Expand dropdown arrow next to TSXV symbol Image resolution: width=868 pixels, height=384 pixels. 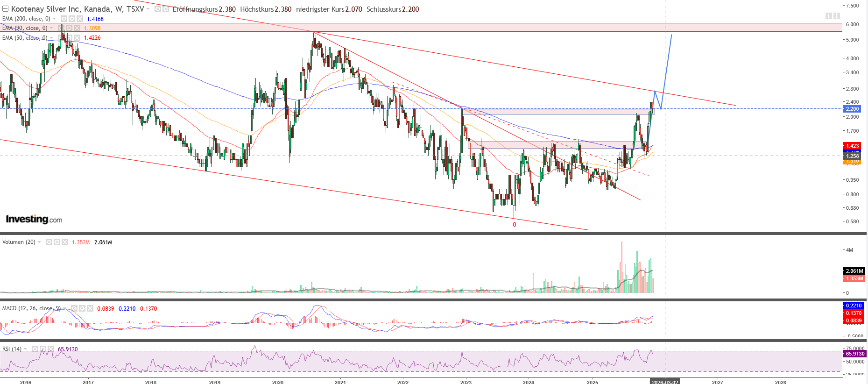pos(148,9)
